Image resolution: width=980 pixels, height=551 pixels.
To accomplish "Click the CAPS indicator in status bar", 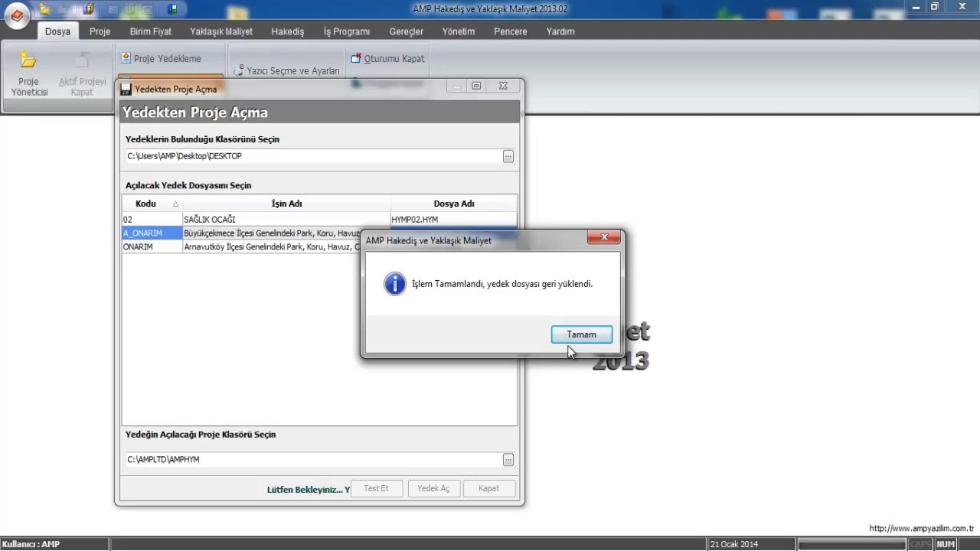I will click(x=921, y=544).
